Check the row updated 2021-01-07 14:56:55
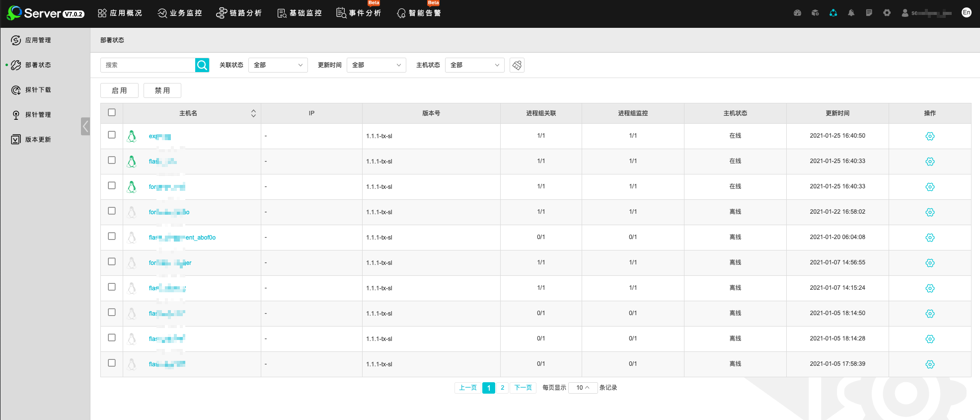This screenshot has height=420, width=980. [112, 261]
